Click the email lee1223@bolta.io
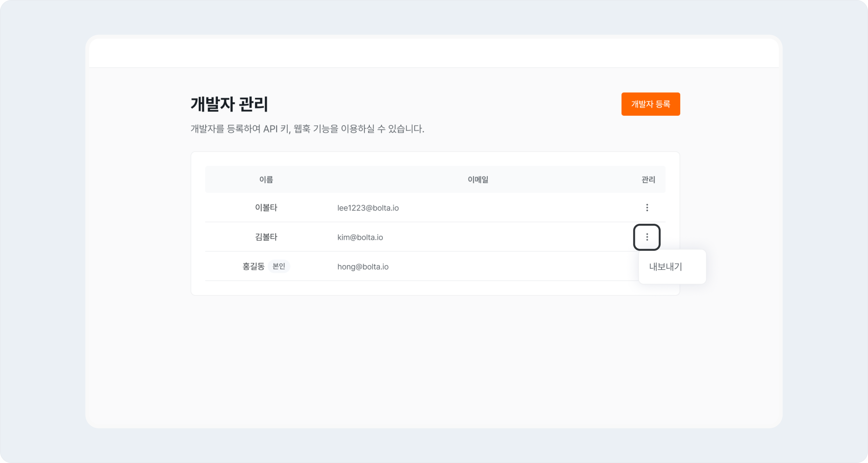Image resolution: width=868 pixels, height=463 pixels. pos(368,208)
